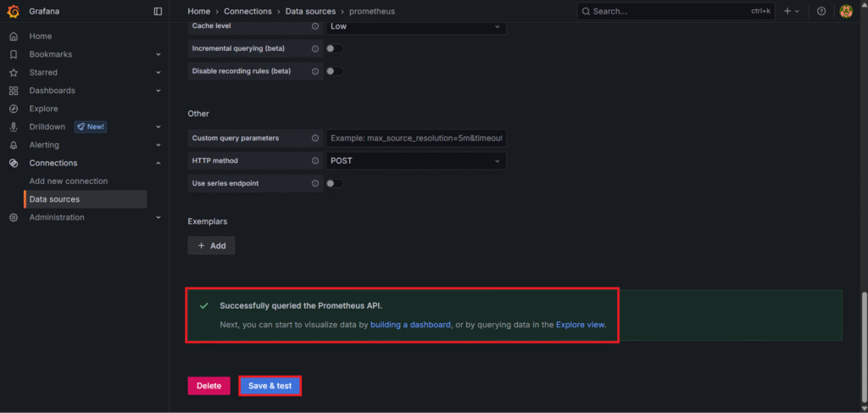This screenshot has height=413, width=868.
Task: Click the 'prometheus' breadcrumb text
Action: 372,11
